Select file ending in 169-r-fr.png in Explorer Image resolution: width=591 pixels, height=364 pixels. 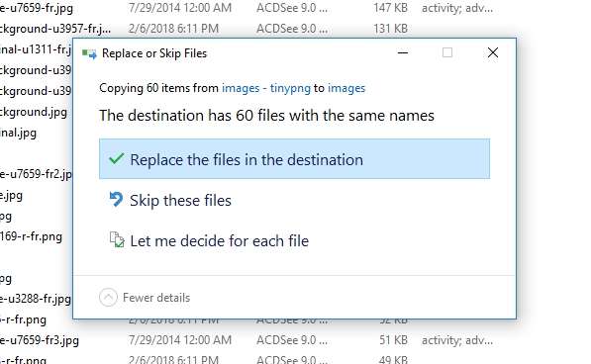(31, 236)
